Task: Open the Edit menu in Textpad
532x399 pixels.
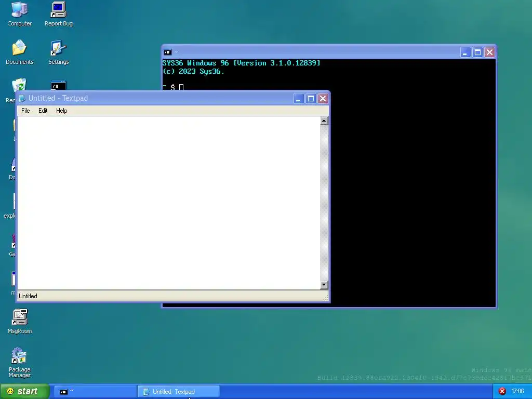Action: 43,111
